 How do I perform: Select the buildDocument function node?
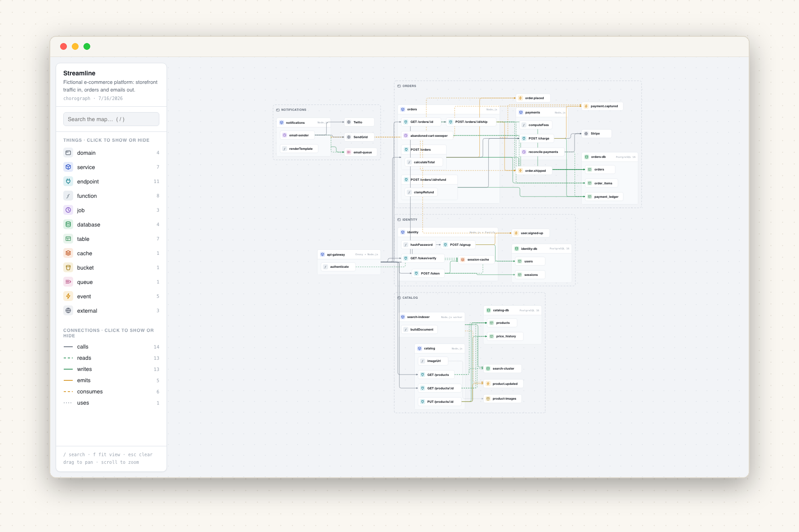[x=419, y=330]
